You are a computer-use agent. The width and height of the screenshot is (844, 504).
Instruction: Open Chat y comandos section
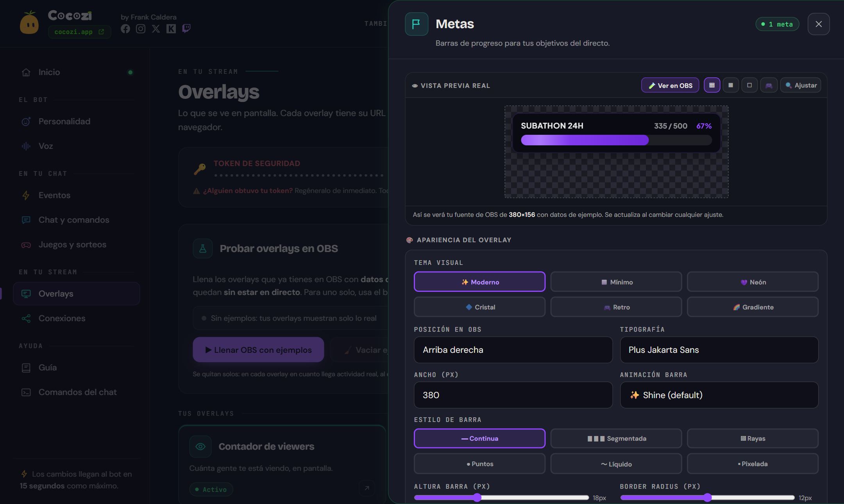[77, 220]
